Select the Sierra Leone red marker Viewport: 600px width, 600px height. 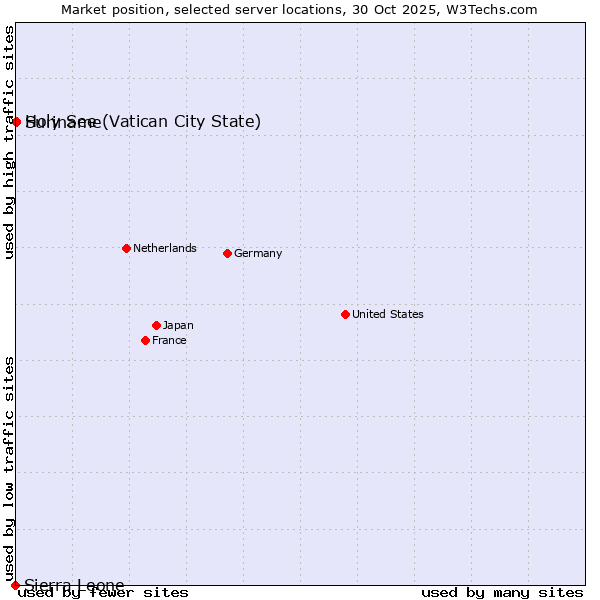(x=15, y=585)
